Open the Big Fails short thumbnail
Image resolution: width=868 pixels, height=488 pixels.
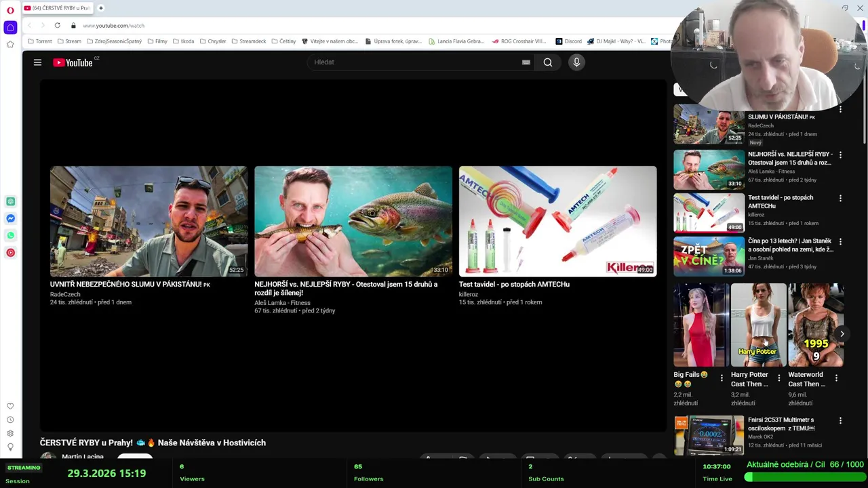point(701,325)
